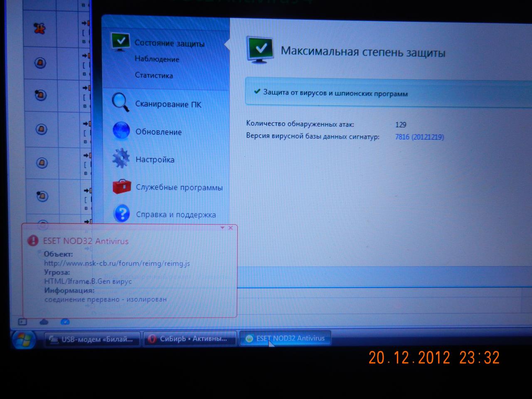Click the Состояние защиты monitor icon in sidebar
Screen dimensions: 532x399
pos(121,42)
